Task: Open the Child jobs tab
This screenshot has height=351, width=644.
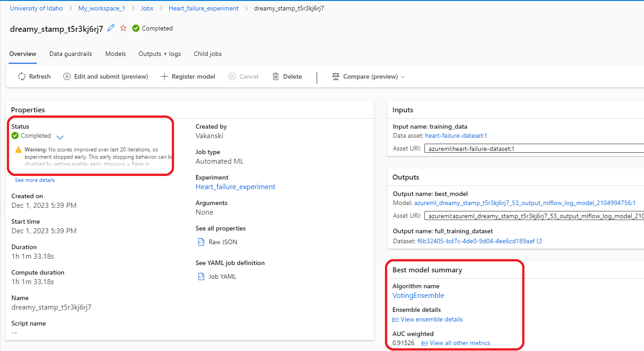Action: tap(208, 54)
